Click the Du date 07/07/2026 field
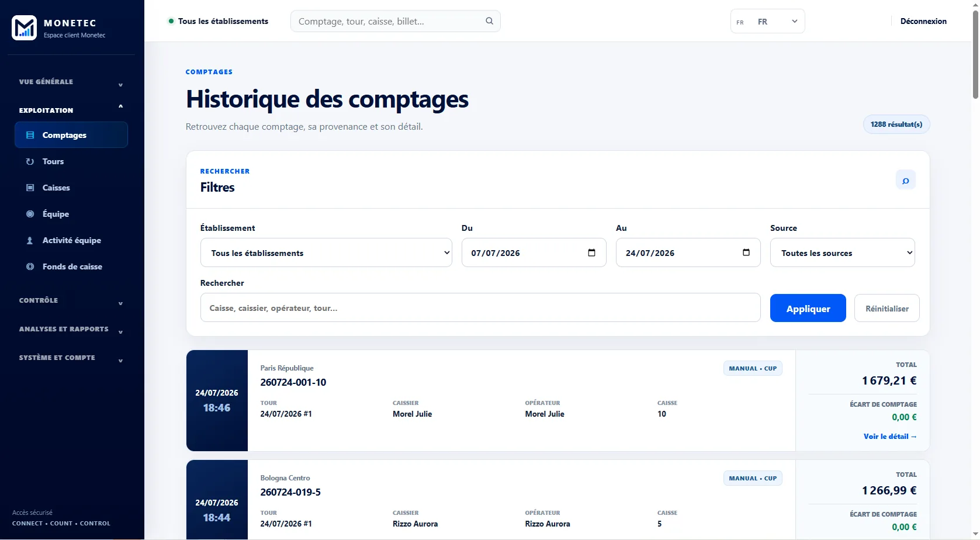Screen dimensions: 980x540 coord(534,252)
